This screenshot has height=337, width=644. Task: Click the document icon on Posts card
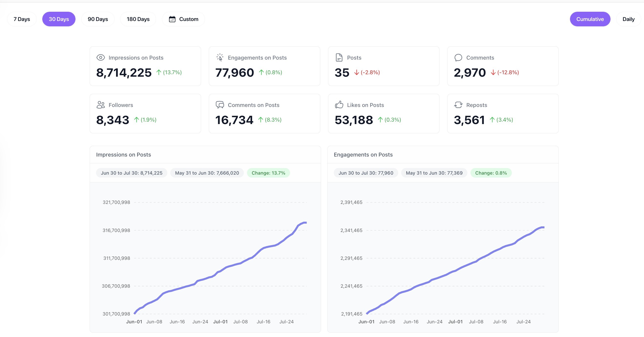click(339, 57)
